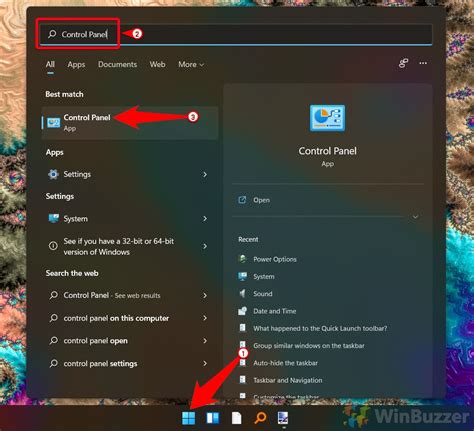
Task: Click the 'control panel settings' suggestion text
Action: click(100, 363)
